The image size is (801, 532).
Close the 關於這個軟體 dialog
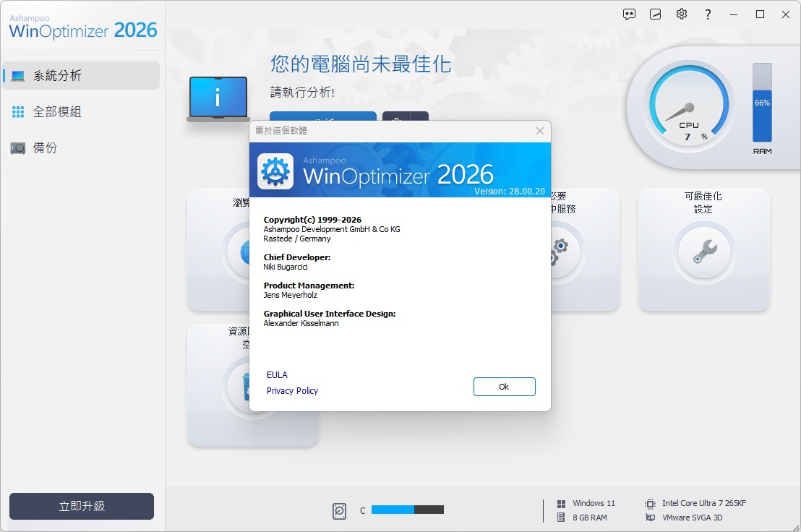[539, 131]
